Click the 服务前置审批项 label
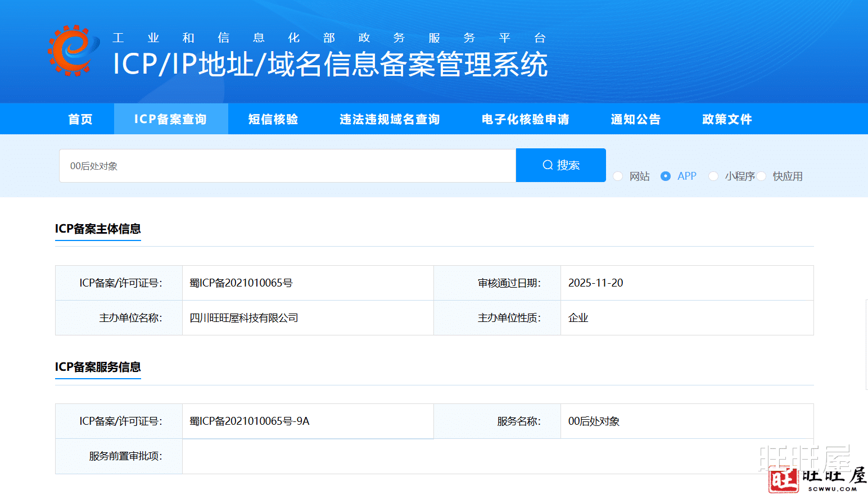 tap(126, 456)
